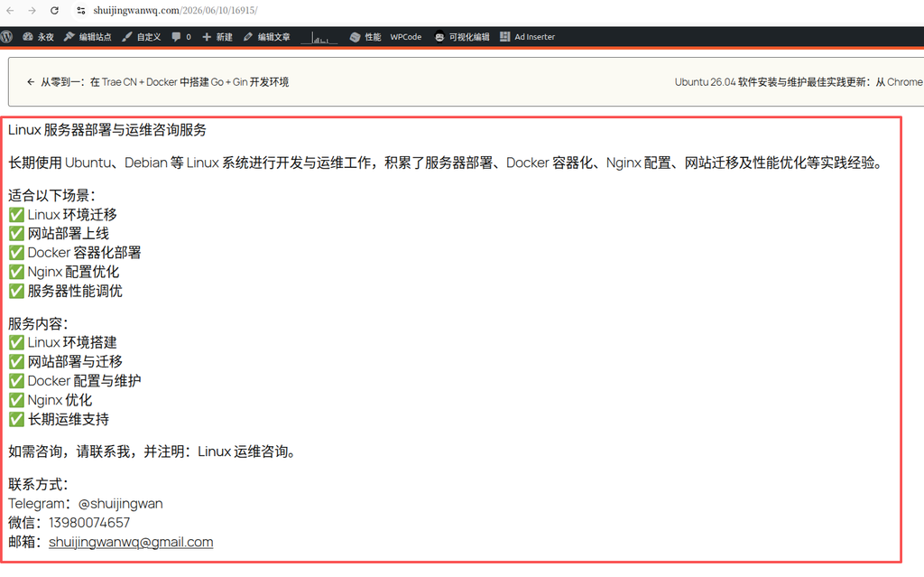Open WPCode in the admin bar
The width and height of the screenshot is (924, 577).
(x=406, y=37)
